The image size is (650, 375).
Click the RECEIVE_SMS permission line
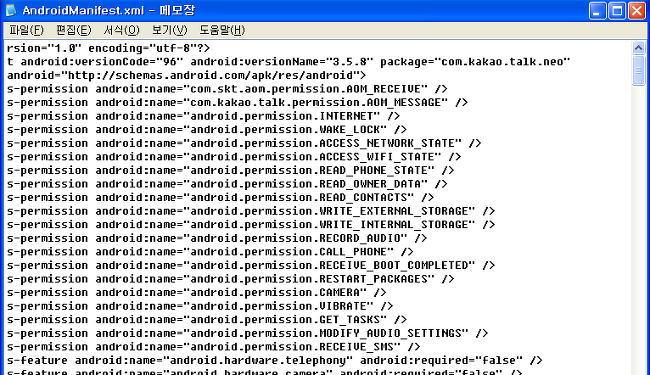click(213, 347)
